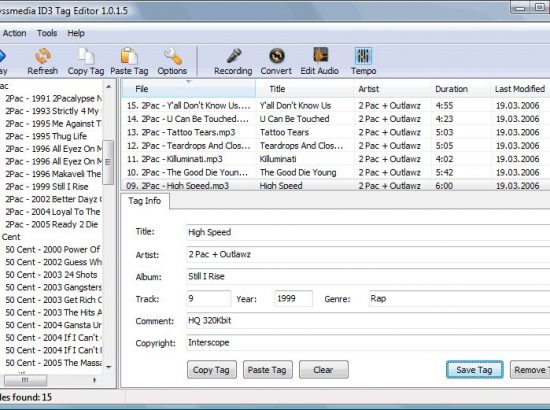The image size is (550, 410).
Task: Open folder 2Pac - 1995 Thug Life
Action: point(46,136)
